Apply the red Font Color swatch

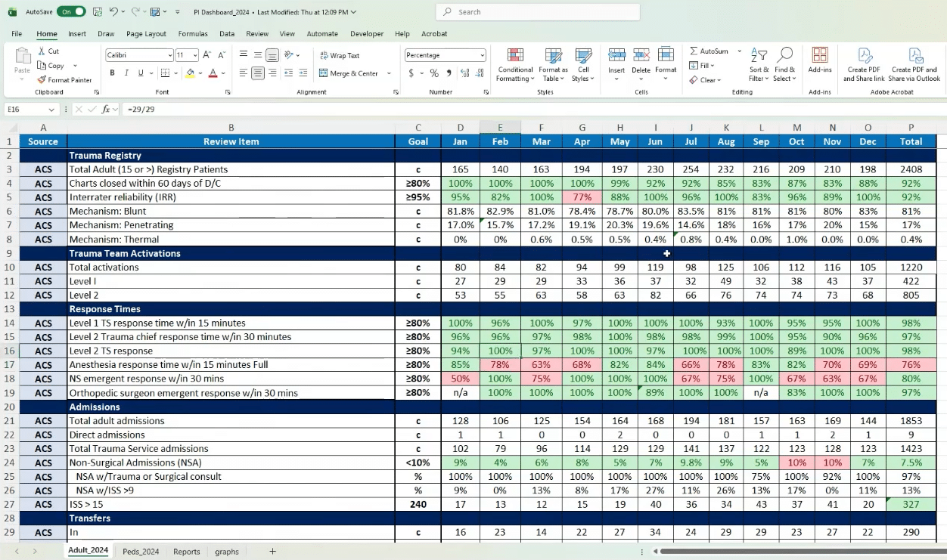point(213,73)
